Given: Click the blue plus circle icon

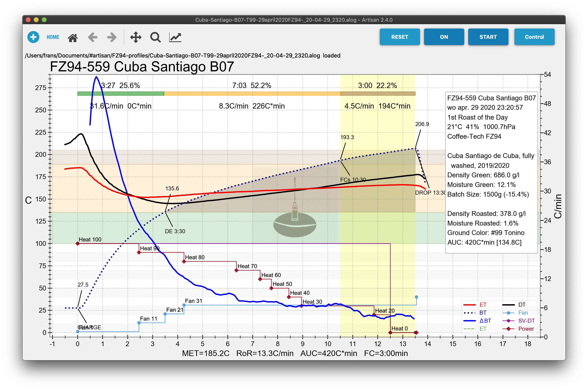Looking at the screenshot, I should (33, 37).
